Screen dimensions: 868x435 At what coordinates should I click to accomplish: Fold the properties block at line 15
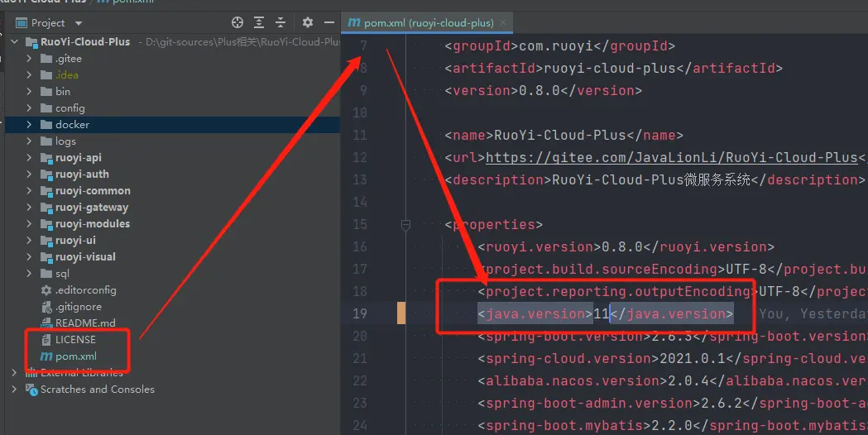(x=405, y=225)
